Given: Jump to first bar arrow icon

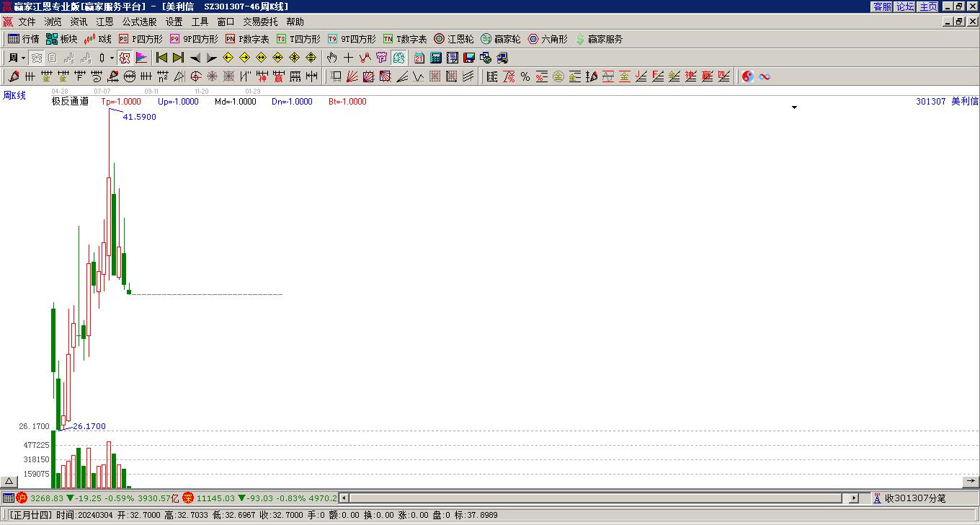Looking at the screenshot, I should point(161,58).
